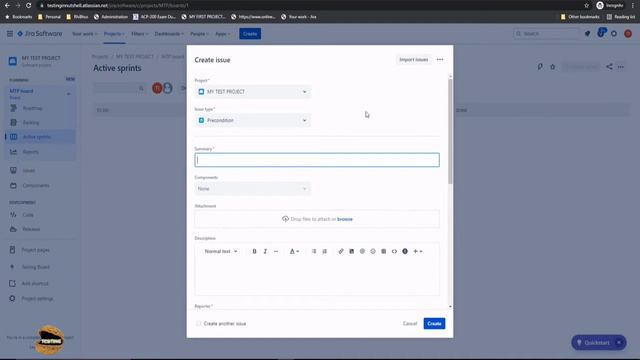Open the Components dropdown

point(253,189)
